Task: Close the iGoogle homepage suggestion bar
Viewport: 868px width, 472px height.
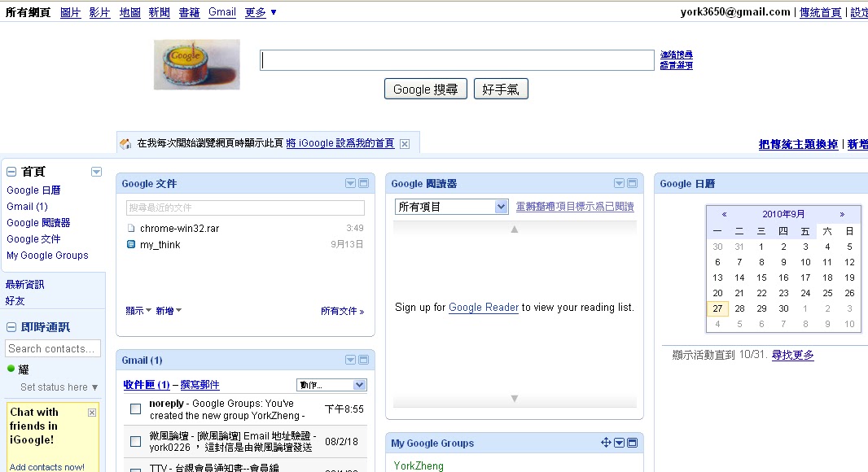Action: tap(405, 144)
